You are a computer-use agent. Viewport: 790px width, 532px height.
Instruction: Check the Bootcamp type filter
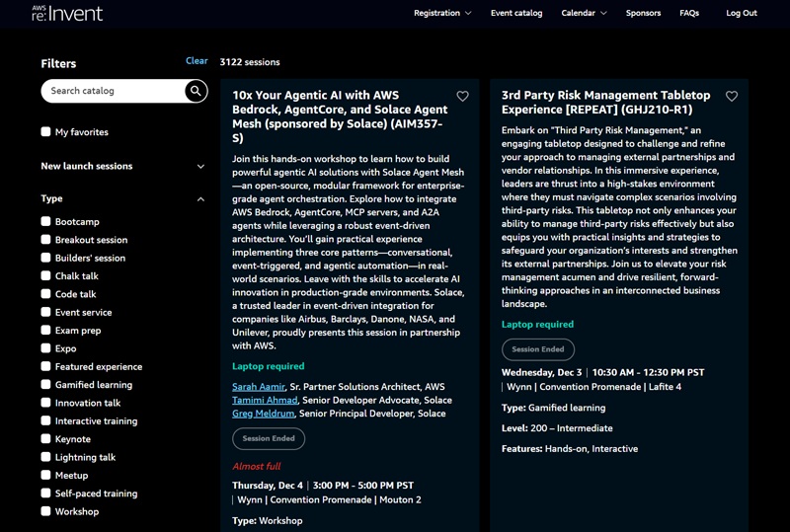pyautogui.click(x=46, y=222)
